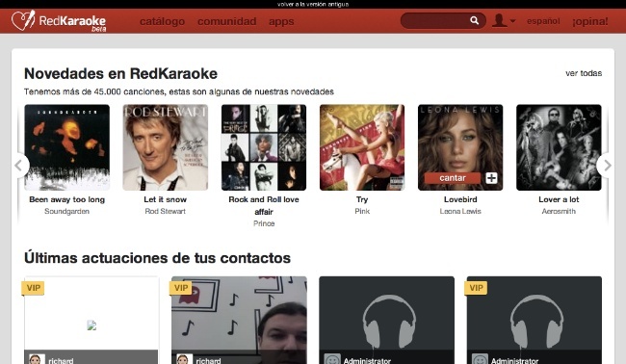Open the apps menu

pyautogui.click(x=281, y=21)
